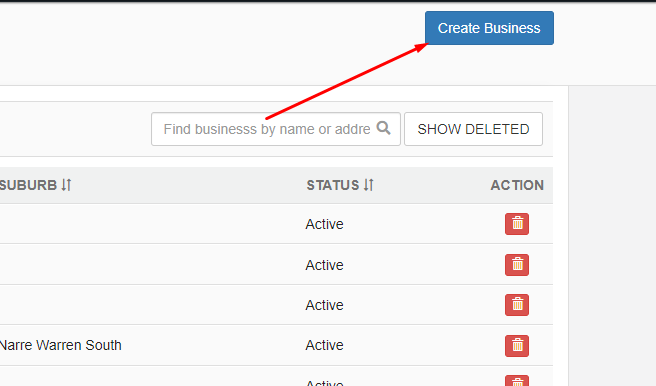Delete the second Active row via trash icon
656x386 pixels.
[x=517, y=265]
